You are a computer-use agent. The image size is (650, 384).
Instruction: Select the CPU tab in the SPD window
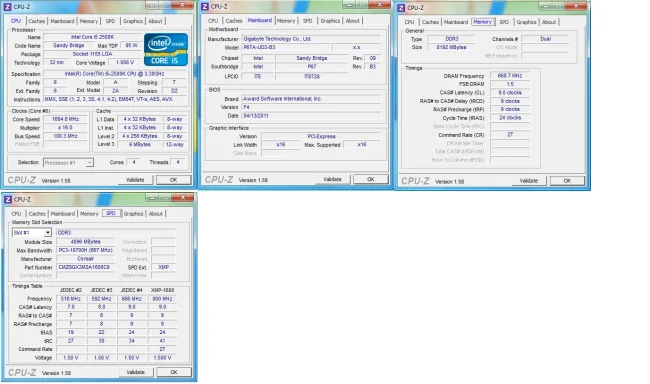coord(16,214)
